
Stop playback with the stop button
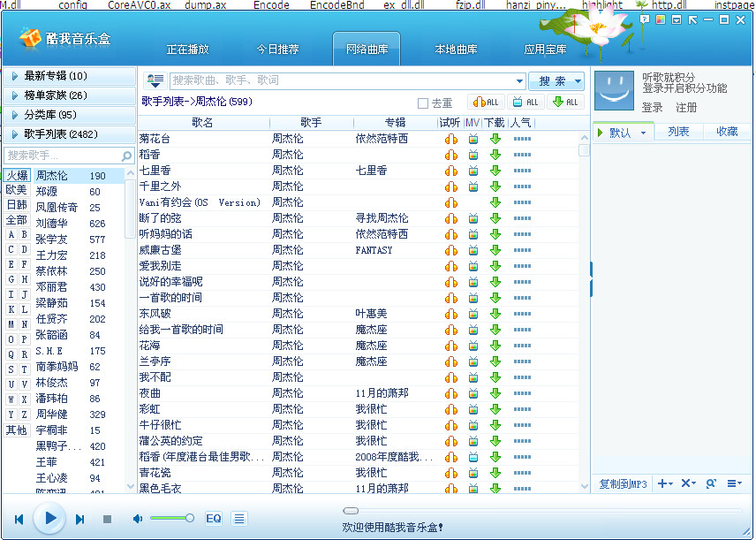coord(107,520)
